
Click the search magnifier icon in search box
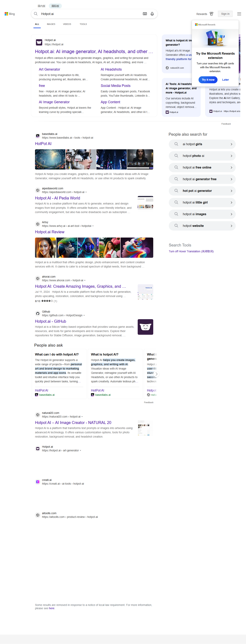point(36,14)
